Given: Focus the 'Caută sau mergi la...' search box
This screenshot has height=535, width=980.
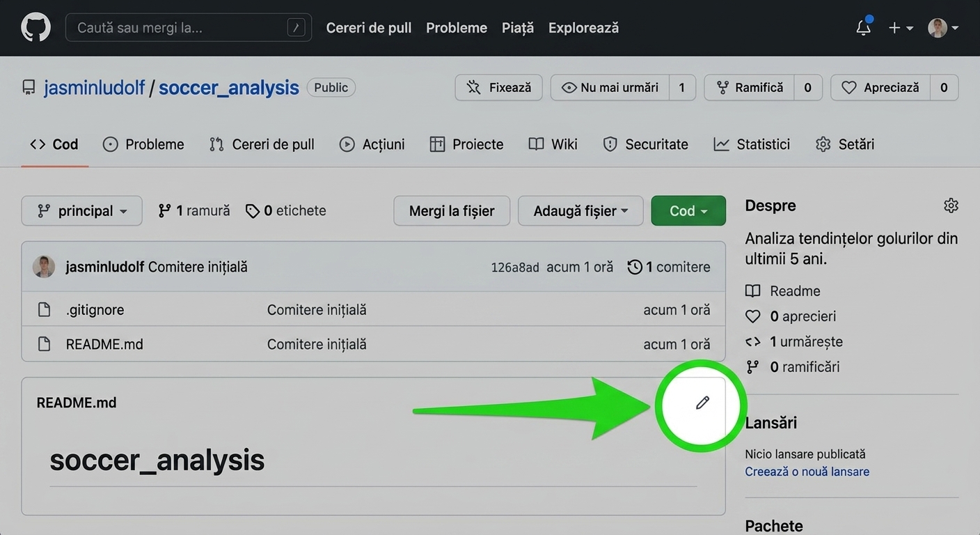Looking at the screenshot, I should pos(189,28).
